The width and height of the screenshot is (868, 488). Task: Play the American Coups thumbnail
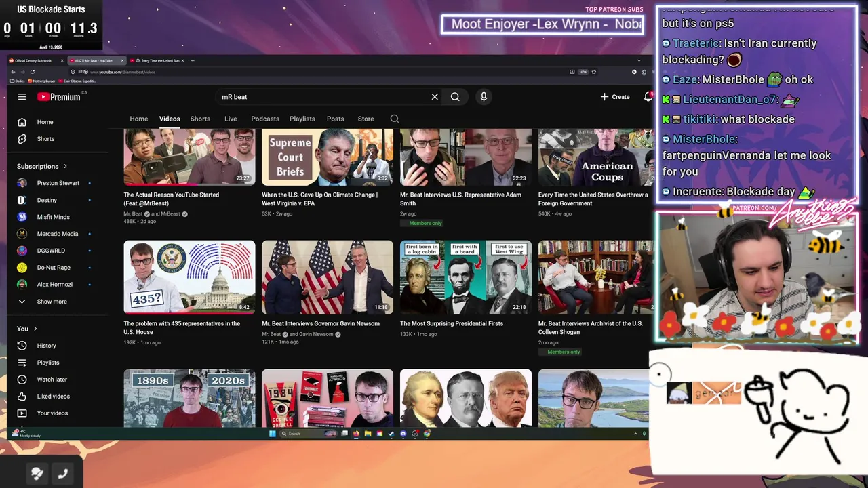point(595,157)
